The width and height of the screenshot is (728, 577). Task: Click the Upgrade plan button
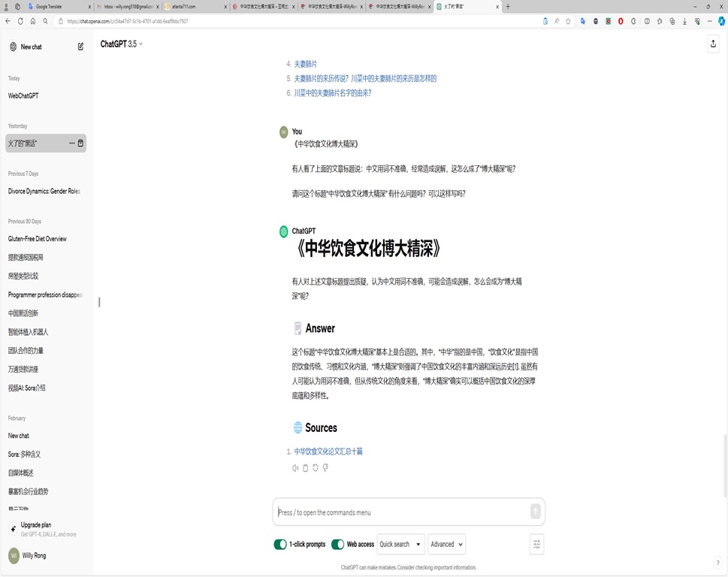click(46, 529)
